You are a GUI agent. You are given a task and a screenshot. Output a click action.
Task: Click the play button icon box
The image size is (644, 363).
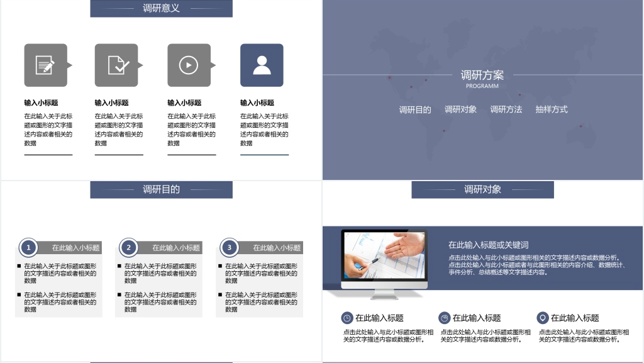pyautogui.click(x=189, y=65)
